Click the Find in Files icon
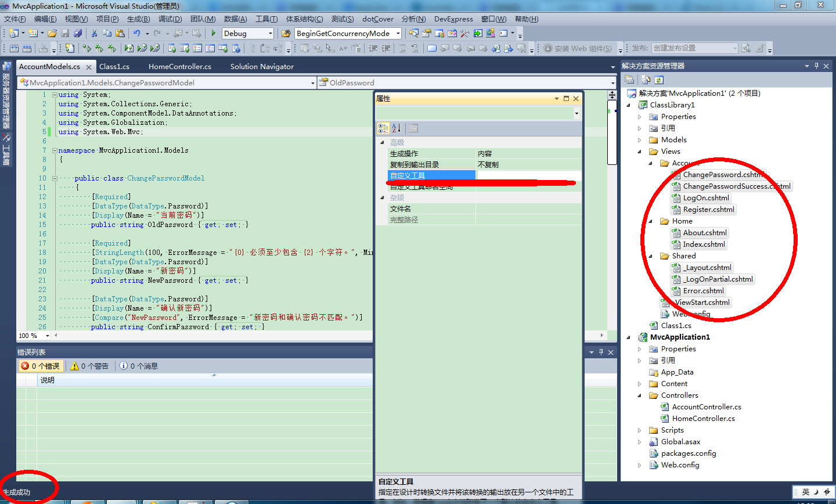836x504 pixels. [x=286, y=33]
